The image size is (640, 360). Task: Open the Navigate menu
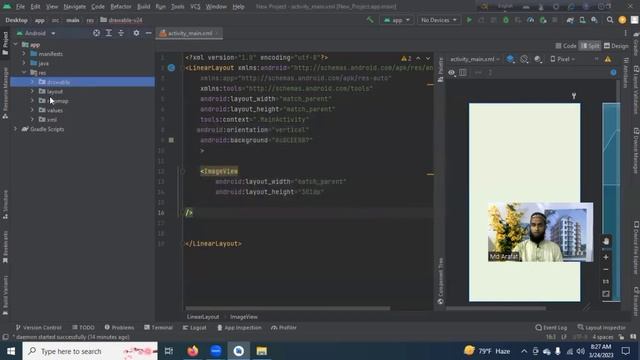click(75, 7)
